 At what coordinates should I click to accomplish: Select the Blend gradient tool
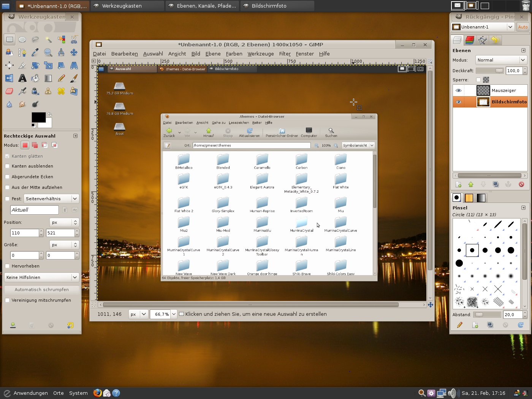[48, 78]
